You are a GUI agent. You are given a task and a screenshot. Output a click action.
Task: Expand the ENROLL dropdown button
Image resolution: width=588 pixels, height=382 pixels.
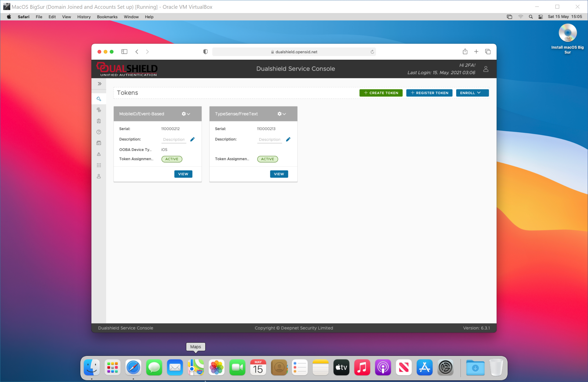(x=472, y=93)
